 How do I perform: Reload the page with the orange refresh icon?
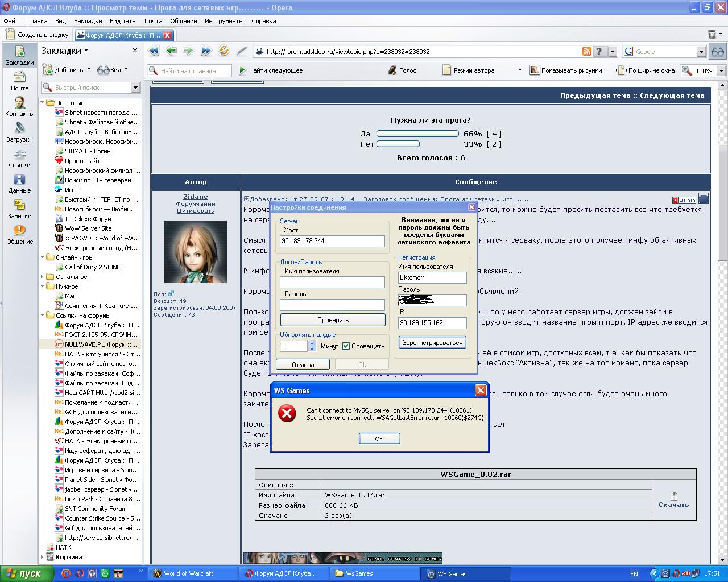coord(224,51)
